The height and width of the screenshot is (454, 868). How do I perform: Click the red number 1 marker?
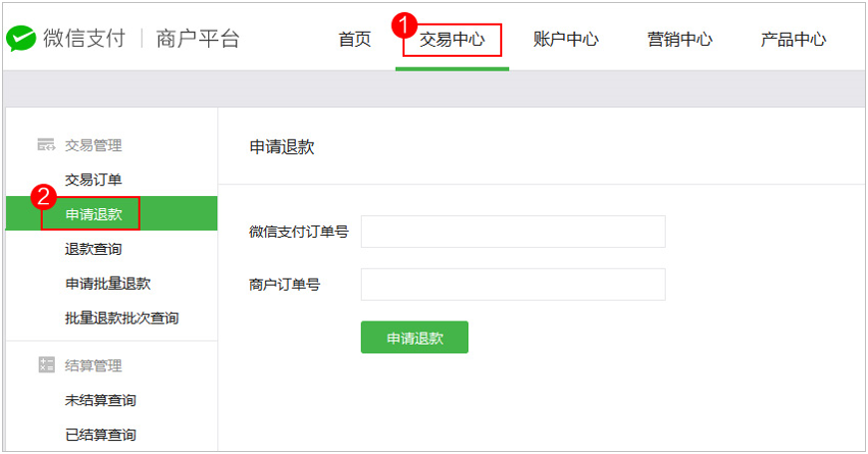point(406,22)
